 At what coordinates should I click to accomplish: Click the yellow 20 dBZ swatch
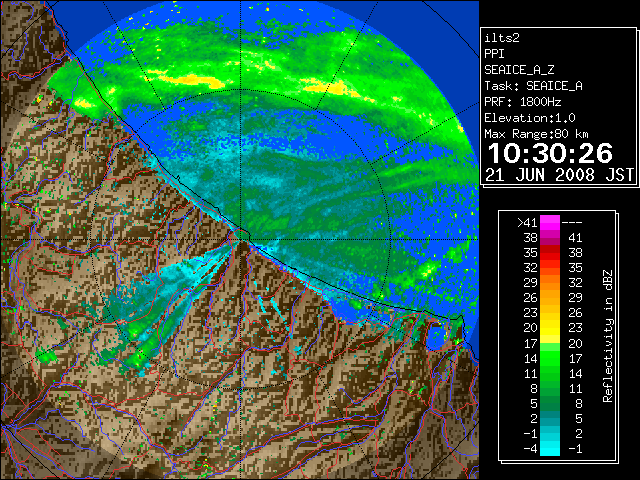pyautogui.click(x=550, y=328)
